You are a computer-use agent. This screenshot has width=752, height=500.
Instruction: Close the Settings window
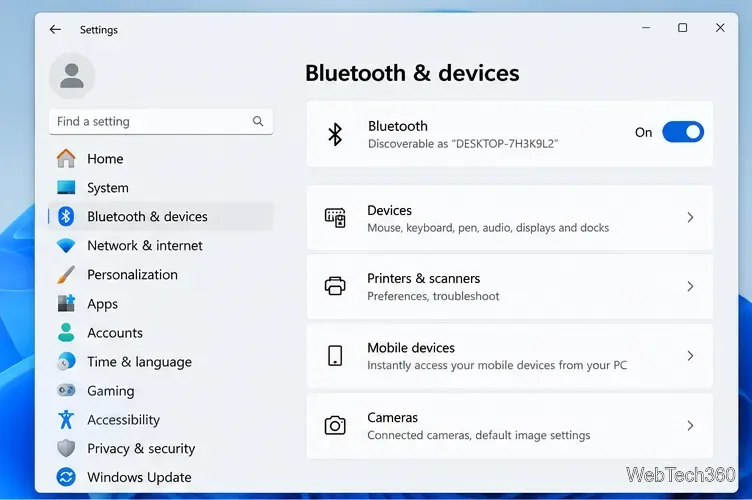click(720, 28)
